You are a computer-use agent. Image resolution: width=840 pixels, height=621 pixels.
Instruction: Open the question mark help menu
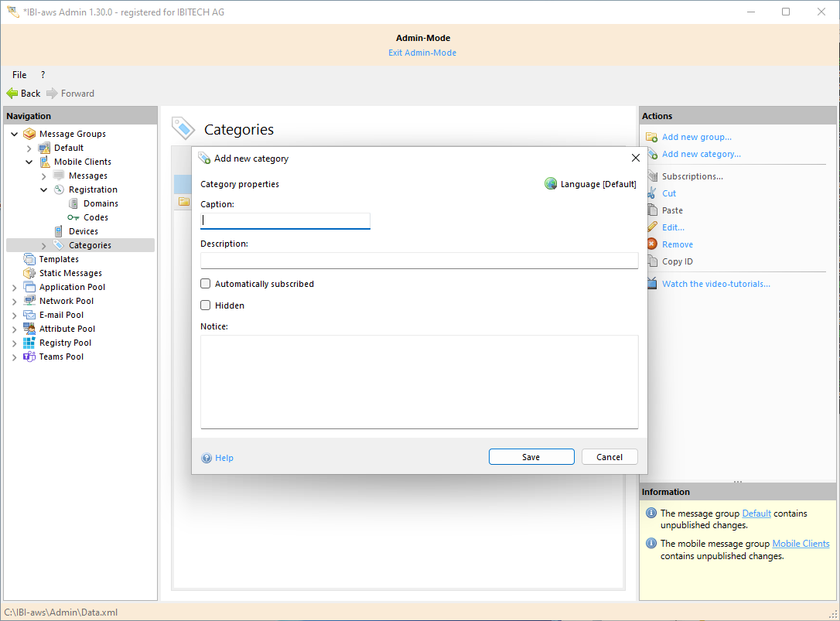coord(43,75)
